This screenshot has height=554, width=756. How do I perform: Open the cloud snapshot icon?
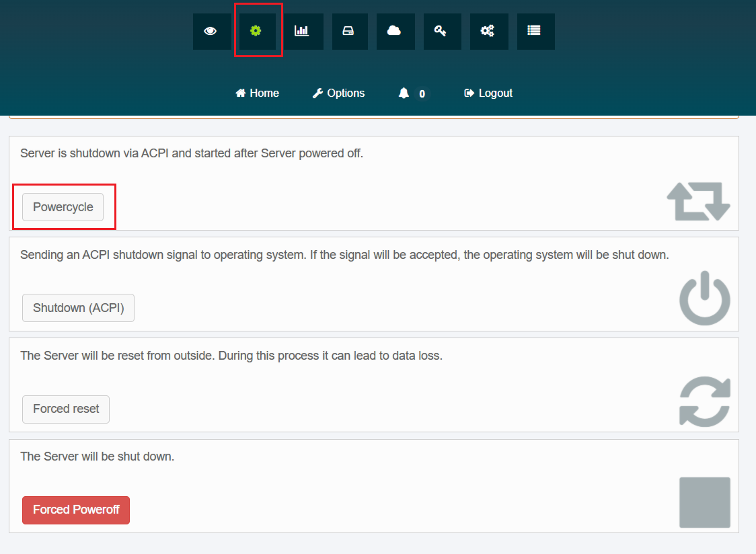pyautogui.click(x=395, y=31)
